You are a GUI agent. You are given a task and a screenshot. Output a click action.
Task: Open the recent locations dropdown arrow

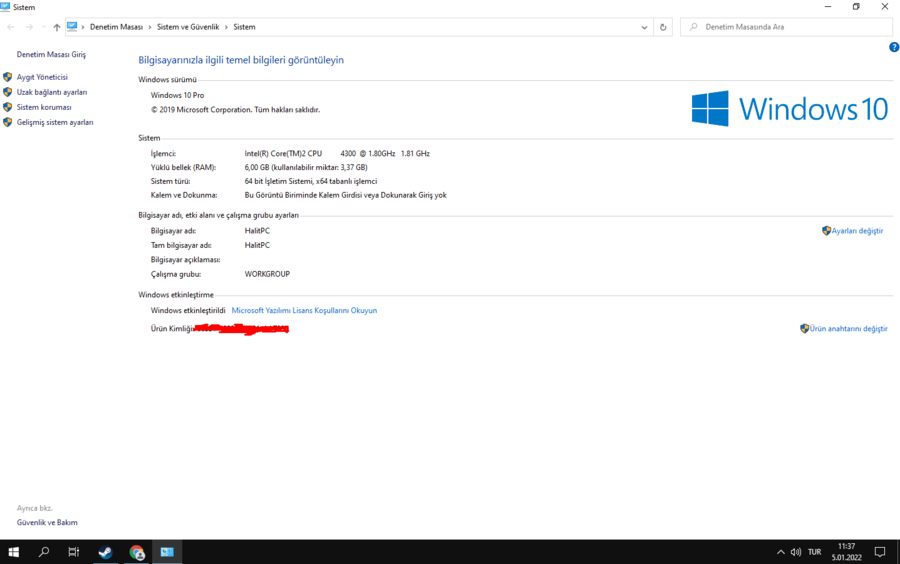44,27
